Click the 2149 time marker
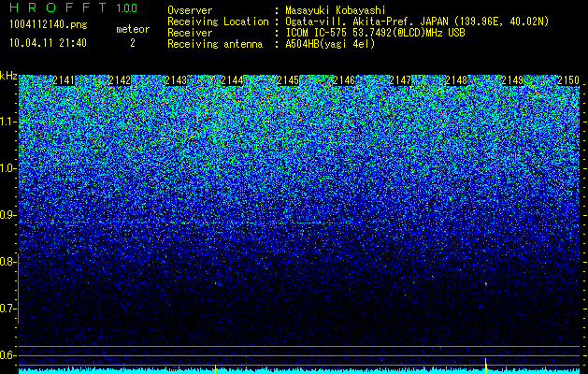This screenshot has width=588, height=374. (512, 80)
